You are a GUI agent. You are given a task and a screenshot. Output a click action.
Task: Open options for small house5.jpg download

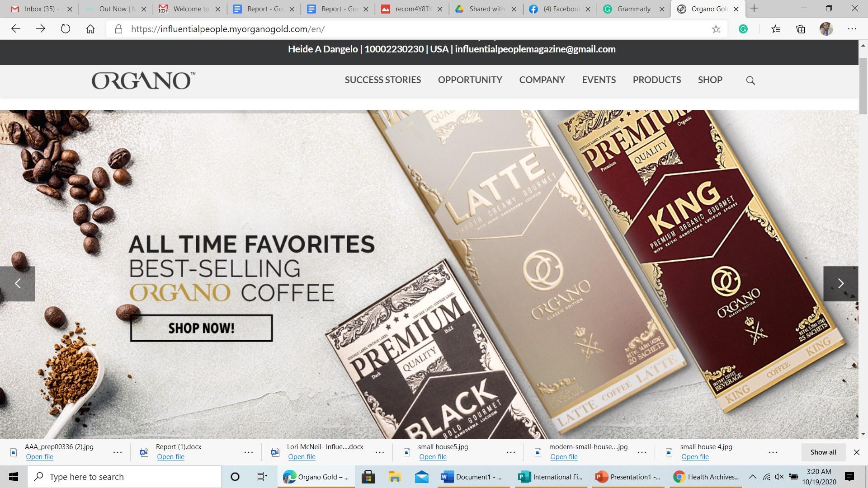(511, 452)
